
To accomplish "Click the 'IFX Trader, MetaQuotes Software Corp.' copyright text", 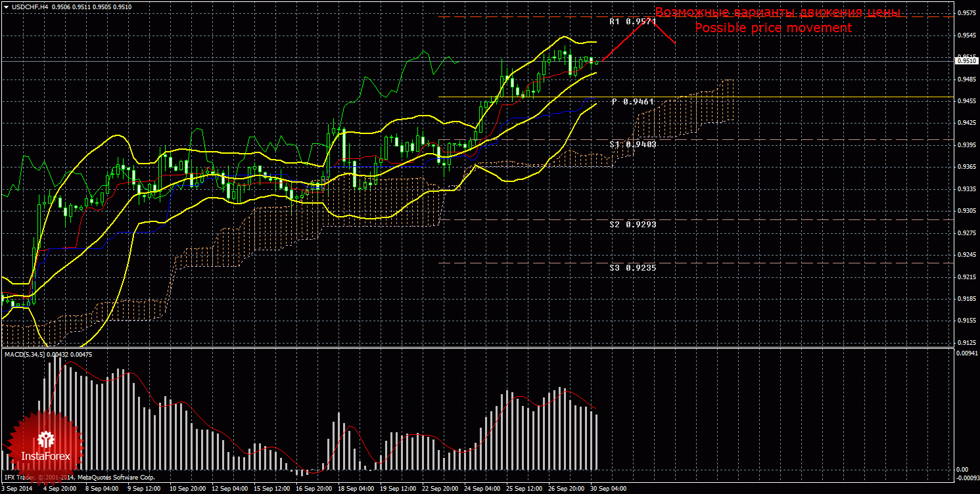I will tap(80, 477).
